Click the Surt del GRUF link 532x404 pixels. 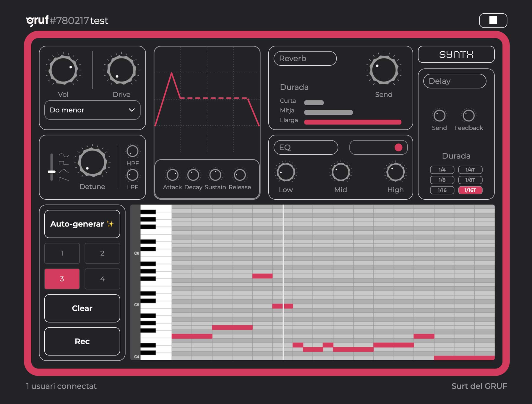479,386
